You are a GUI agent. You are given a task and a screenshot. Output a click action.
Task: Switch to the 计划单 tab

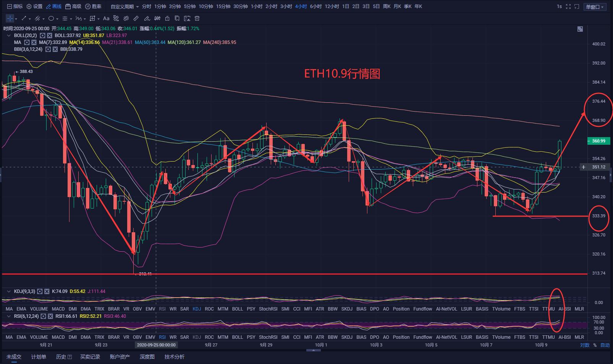pyautogui.click(x=39, y=357)
